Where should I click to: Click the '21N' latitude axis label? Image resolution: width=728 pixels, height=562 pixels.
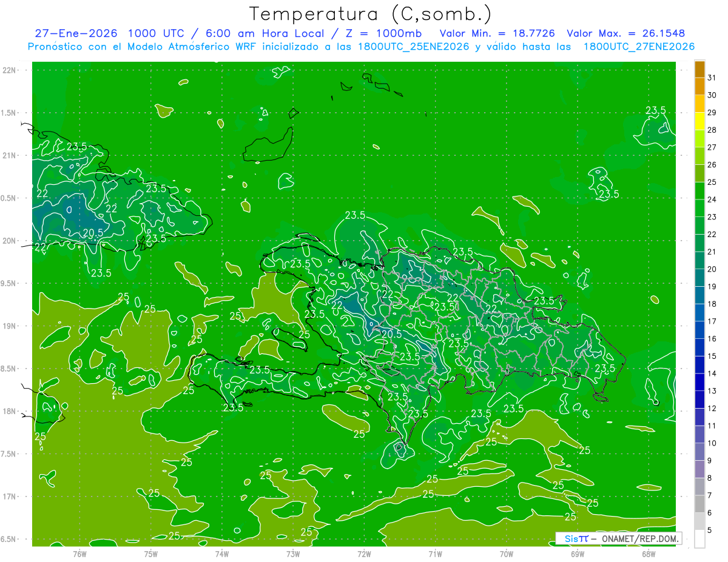point(10,156)
